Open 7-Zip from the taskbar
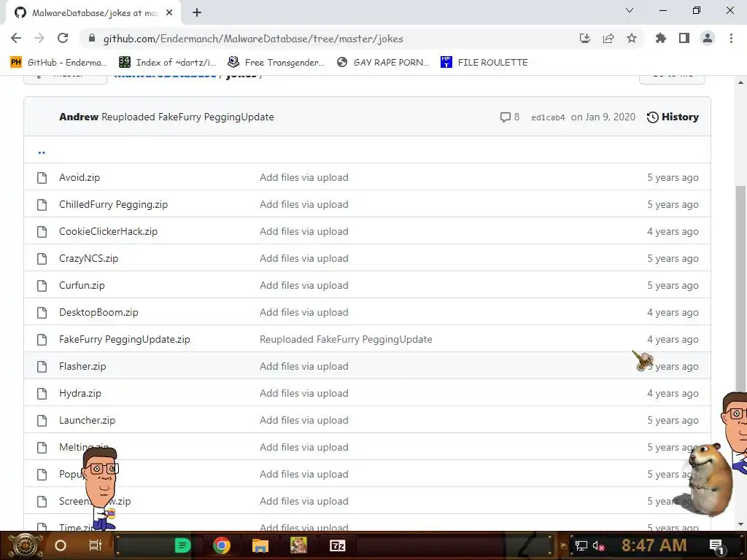 coord(337,545)
